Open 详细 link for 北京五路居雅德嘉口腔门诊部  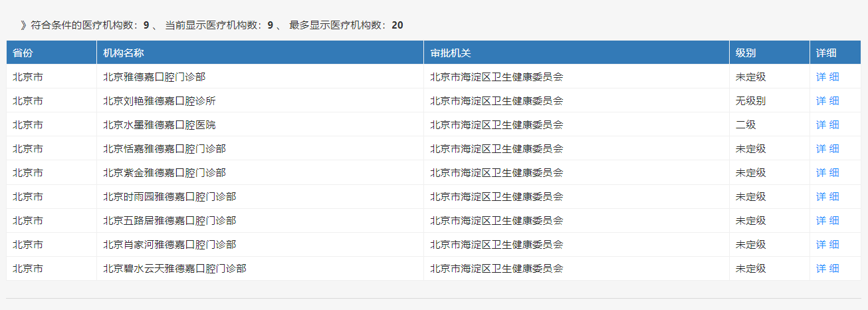[x=827, y=220]
